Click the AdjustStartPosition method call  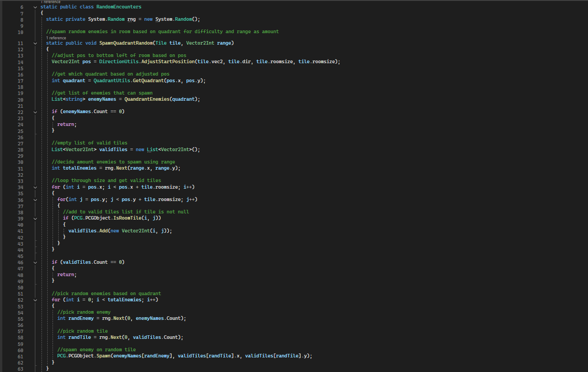coord(169,62)
